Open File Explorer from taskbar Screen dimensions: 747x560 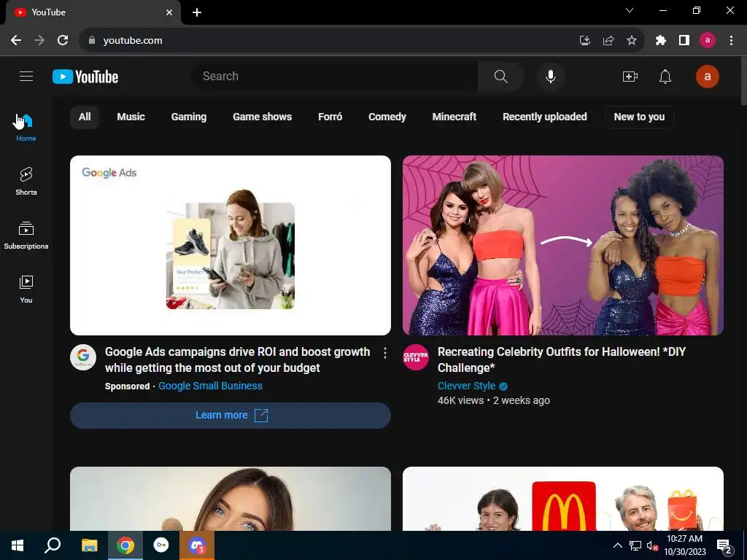point(89,545)
